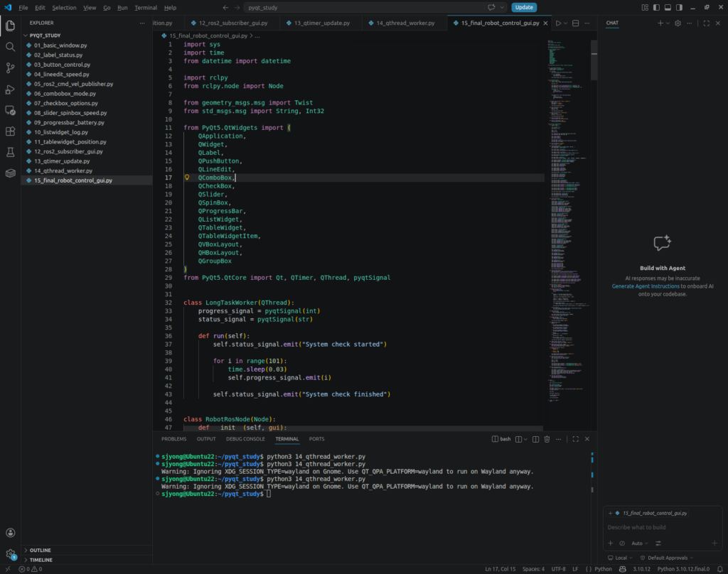Open the chat icon beside search bar

coord(491,7)
